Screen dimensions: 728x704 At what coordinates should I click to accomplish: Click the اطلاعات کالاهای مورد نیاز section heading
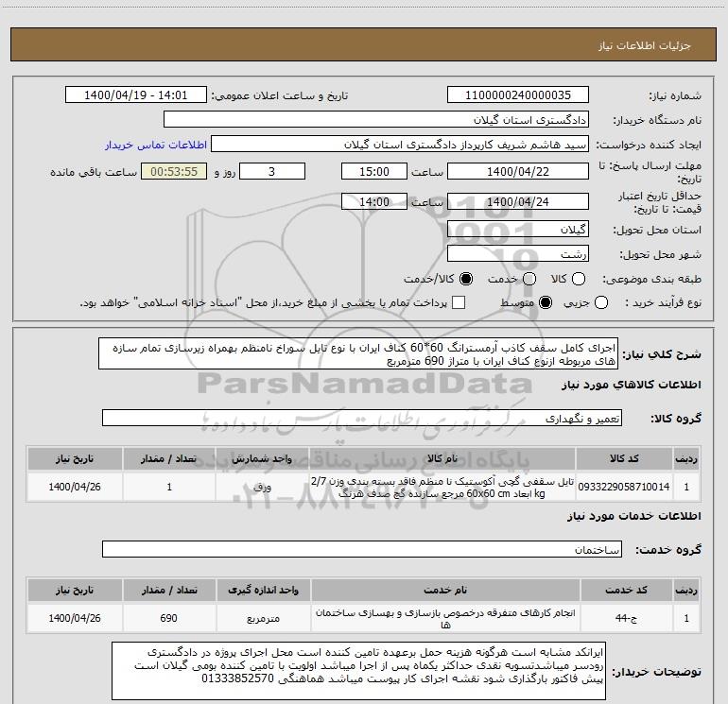[x=632, y=385]
